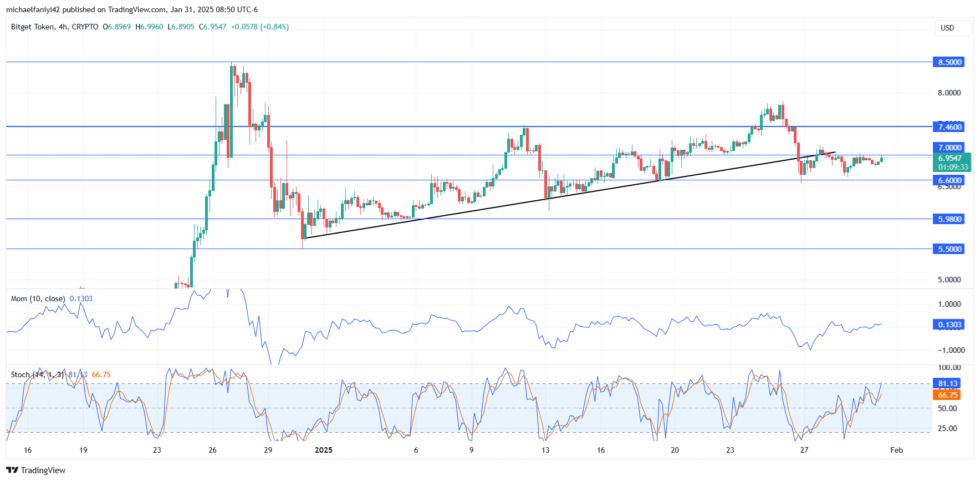
Task: Click the 50.00 stochastic axis tick
Action: pyautogui.click(x=947, y=408)
